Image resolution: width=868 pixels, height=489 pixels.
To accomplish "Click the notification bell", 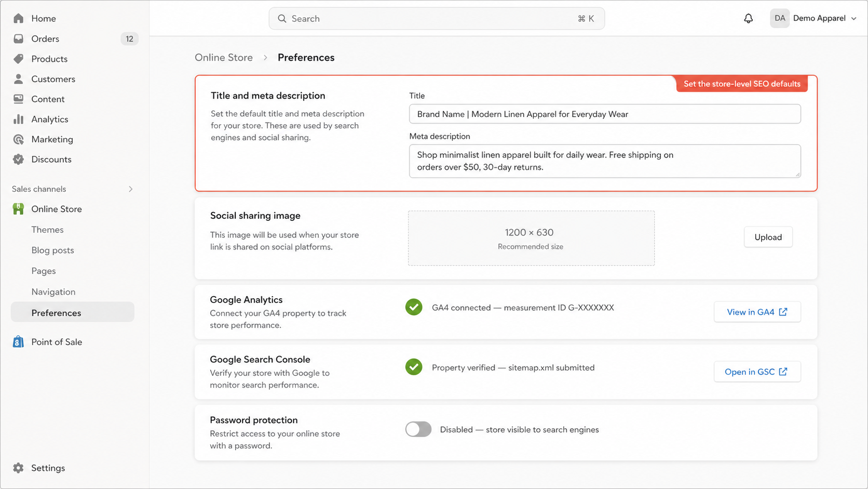I will click(748, 18).
